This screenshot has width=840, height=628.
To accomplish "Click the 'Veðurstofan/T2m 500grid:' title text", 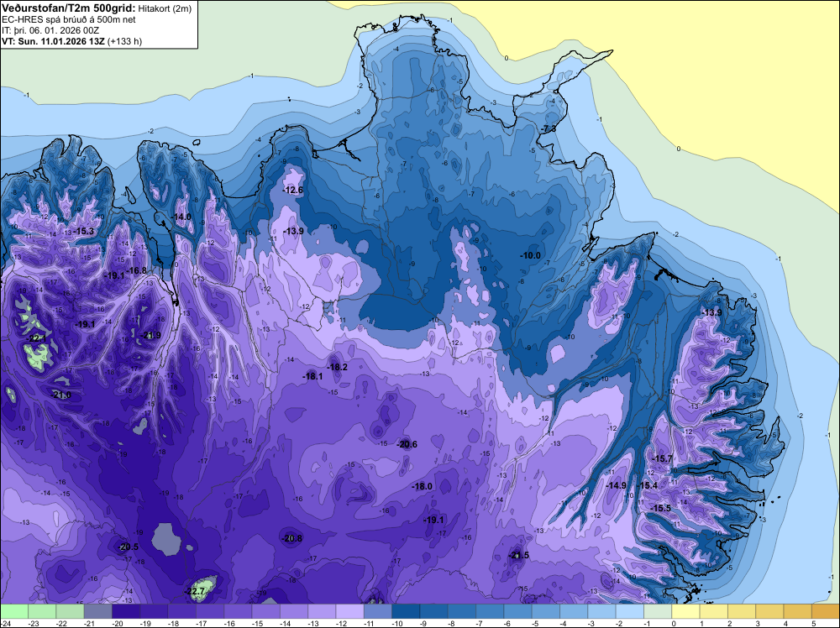I will coord(69,8).
